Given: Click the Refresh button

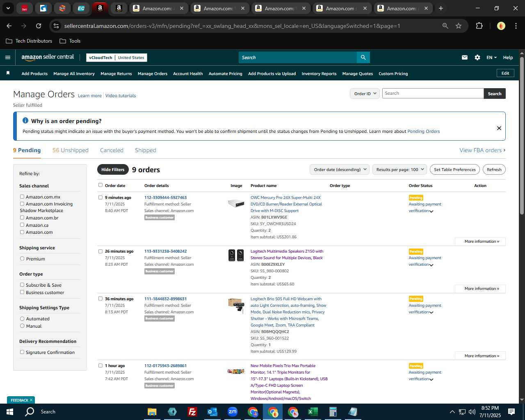Looking at the screenshot, I should [x=494, y=169].
